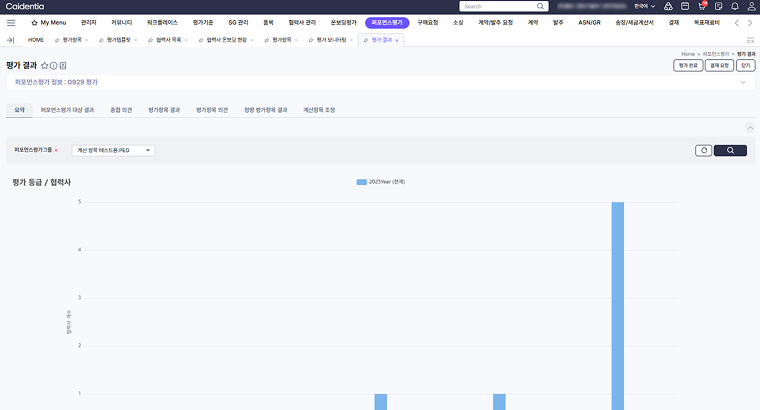The width and height of the screenshot is (760, 410).
Task: Open the notifications bell
Action: (735, 6)
